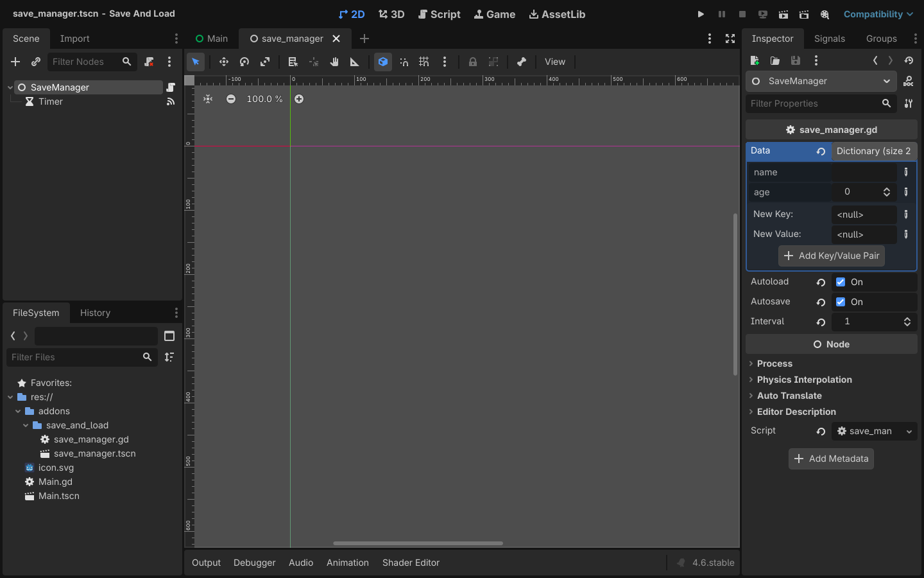Open the skeleton options bone icon
The width and height of the screenshot is (924, 578).
coord(522,62)
